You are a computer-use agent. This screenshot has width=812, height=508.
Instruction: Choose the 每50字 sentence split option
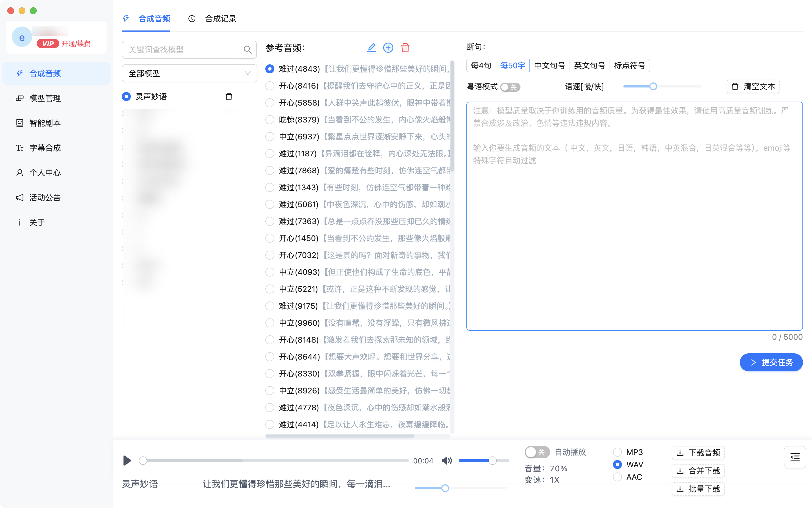click(512, 65)
